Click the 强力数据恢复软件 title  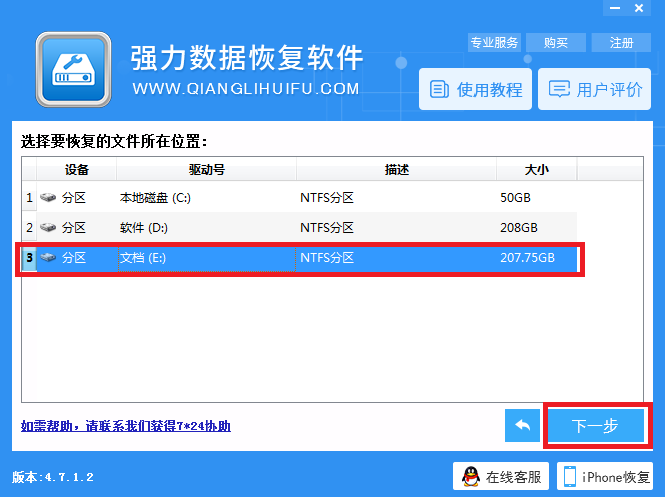[x=247, y=58]
